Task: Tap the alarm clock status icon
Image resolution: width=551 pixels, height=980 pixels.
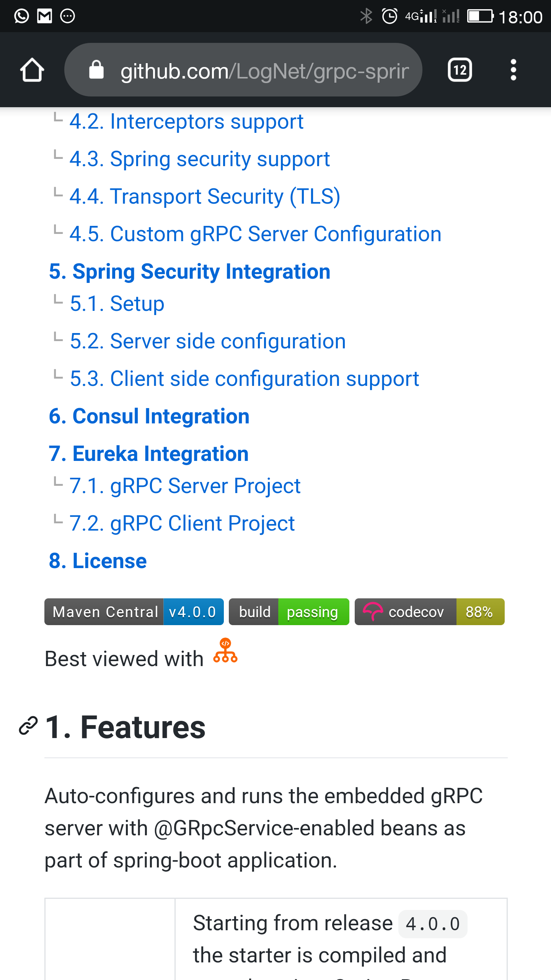Action: click(x=390, y=16)
